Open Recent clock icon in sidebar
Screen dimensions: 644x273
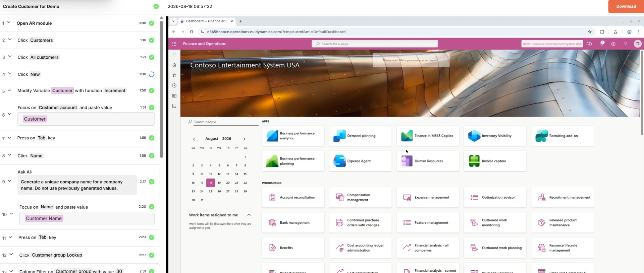(174, 86)
